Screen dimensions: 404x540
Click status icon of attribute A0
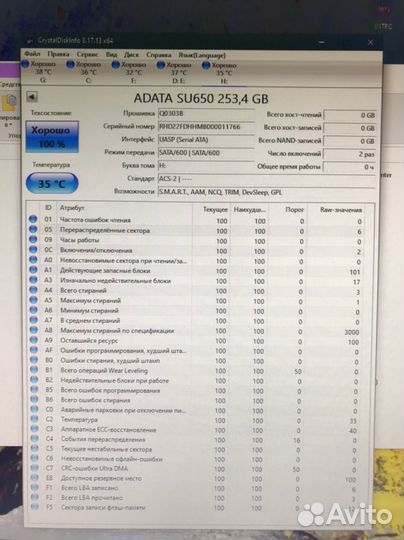click(33, 259)
